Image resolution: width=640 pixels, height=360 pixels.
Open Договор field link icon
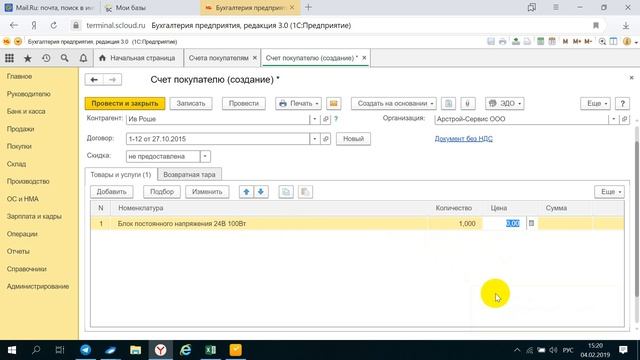pyautogui.click(x=326, y=139)
